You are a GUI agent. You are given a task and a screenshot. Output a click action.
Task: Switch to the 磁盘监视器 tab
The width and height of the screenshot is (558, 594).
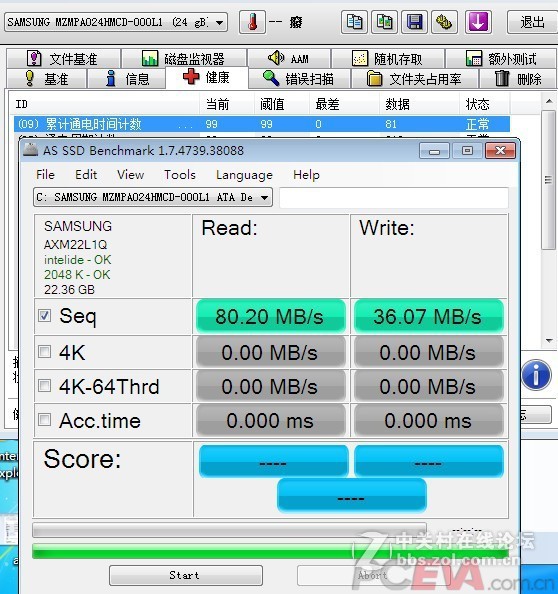pos(184,59)
